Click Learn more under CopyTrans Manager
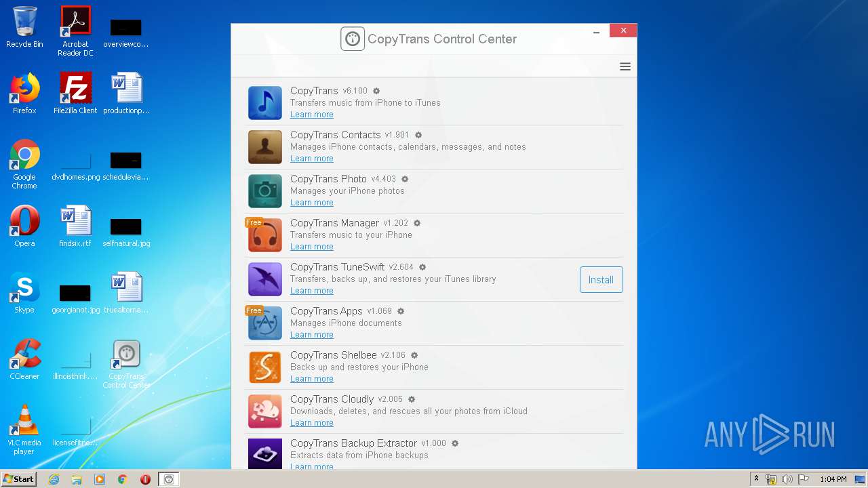The height and width of the screenshot is (488, 868). [312, 247]
